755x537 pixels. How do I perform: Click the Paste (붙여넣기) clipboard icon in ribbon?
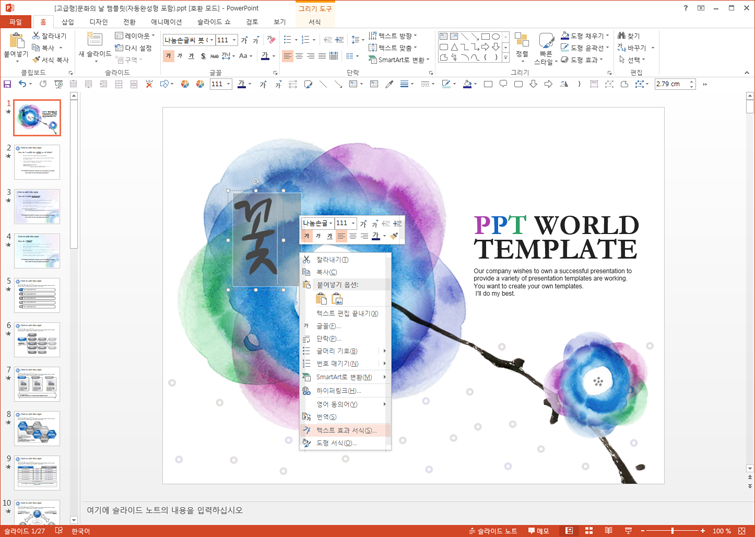[x=16, y=41]
